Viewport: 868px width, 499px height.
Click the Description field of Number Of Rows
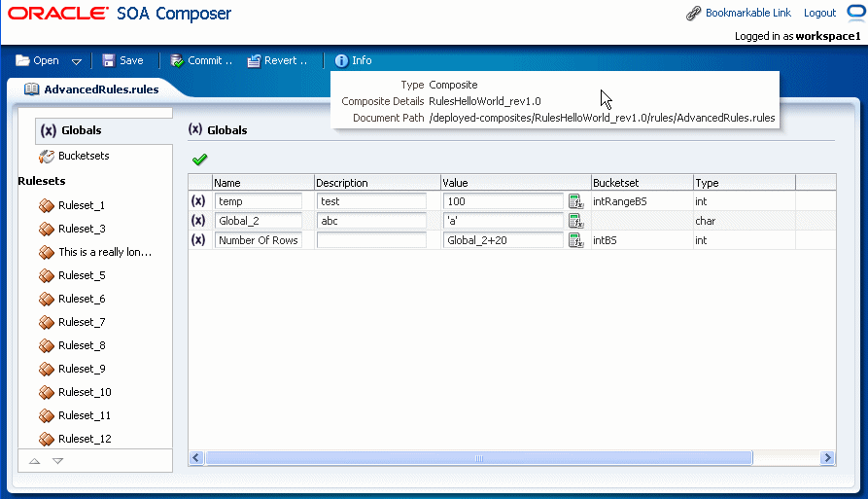click(x=371, y=240)
